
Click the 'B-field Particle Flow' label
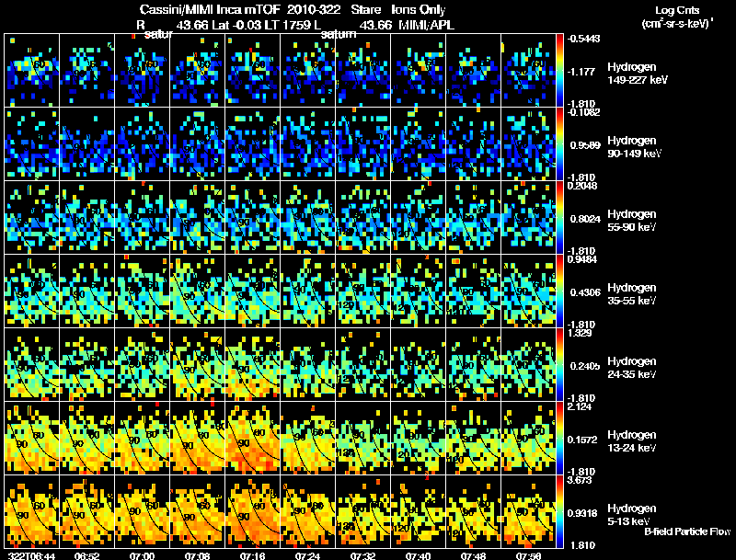687,531
